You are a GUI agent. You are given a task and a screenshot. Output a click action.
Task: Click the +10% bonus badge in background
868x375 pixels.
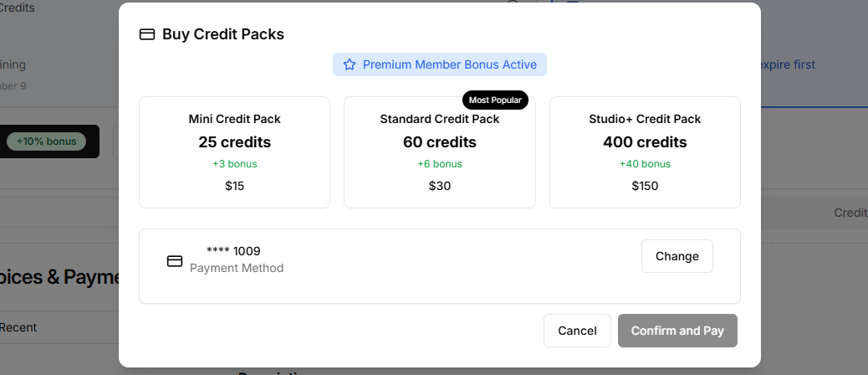46,141
